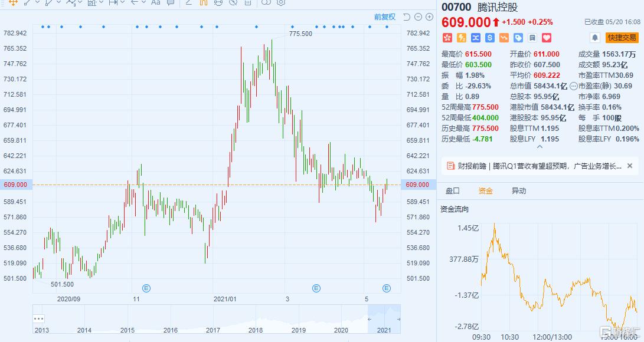This screenshot has height=342, width=644.
Task: Click the 快捷交易 quick trade button
Action: pyautogui.click(x=622, y=38)
